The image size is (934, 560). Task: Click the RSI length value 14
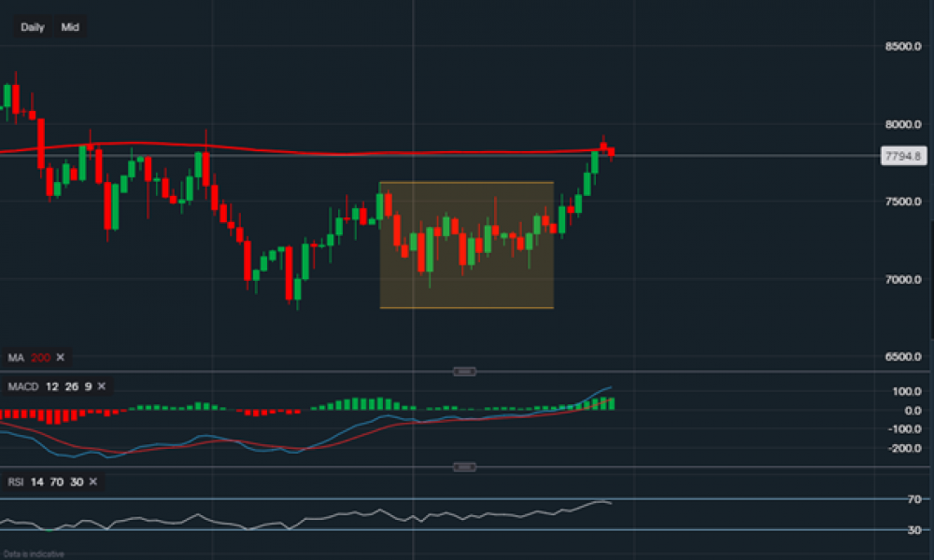pos(36,483)
